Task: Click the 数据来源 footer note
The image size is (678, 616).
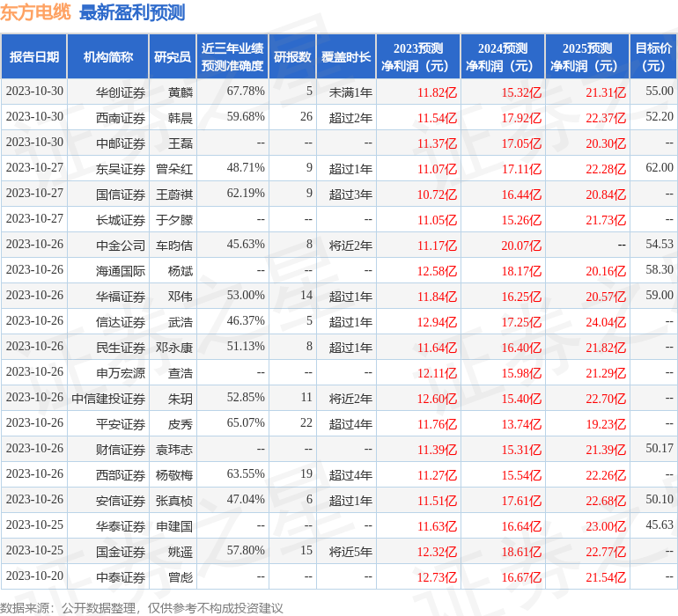Action: tap(142, 608)
